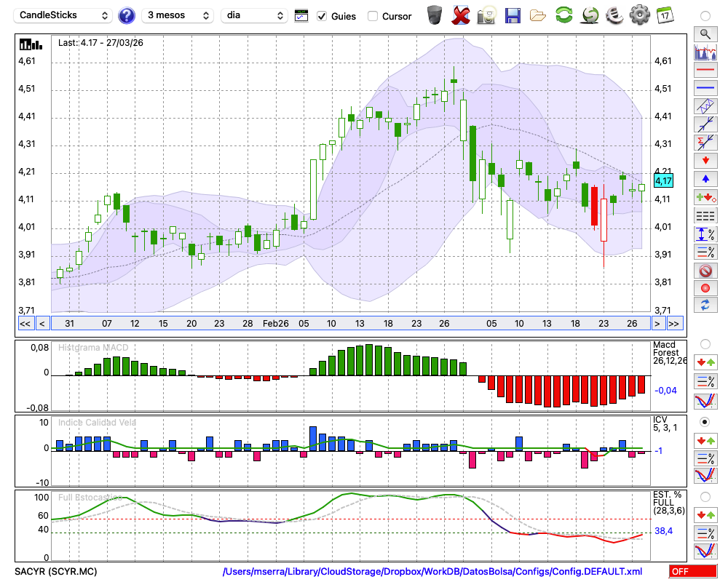728x582 pixels.
Task: Click the red record dot icon
Action: [x=705, y=288]
